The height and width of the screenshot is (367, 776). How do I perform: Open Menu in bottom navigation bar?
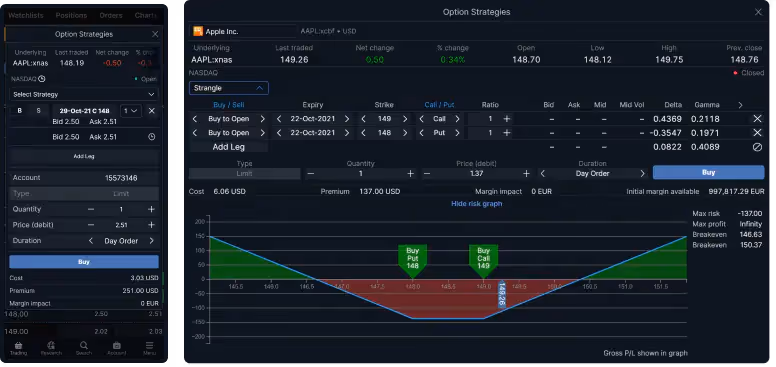149,348
